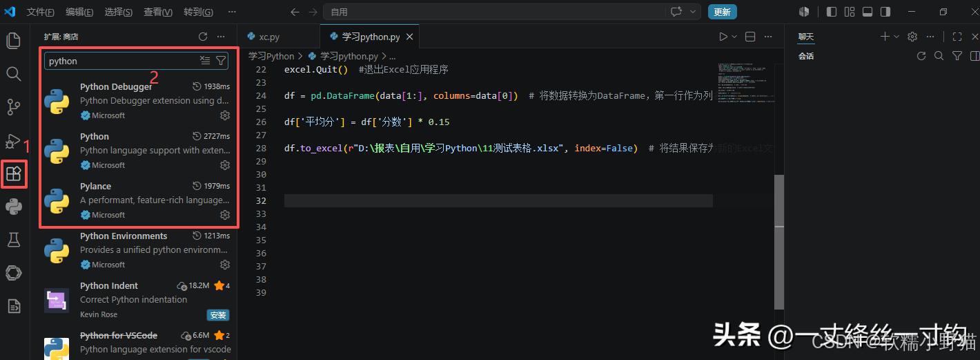Refresh the extensions marketplace list
This screenshot has width=980, height=360.
(x=203, y=37)
